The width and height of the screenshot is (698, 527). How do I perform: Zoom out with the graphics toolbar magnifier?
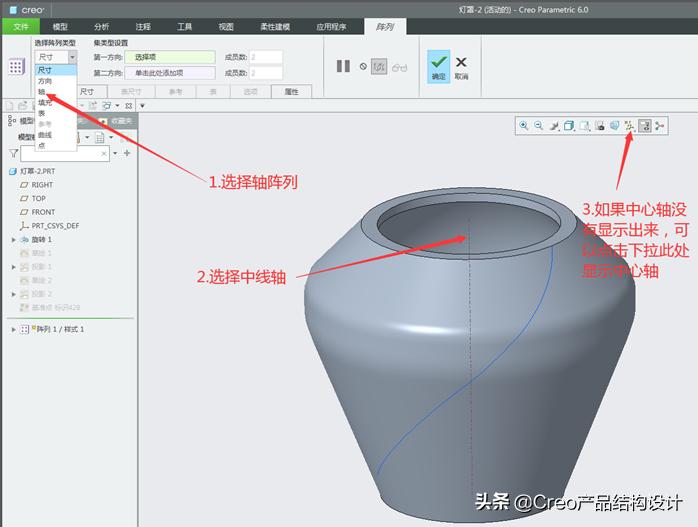point(539,126)
